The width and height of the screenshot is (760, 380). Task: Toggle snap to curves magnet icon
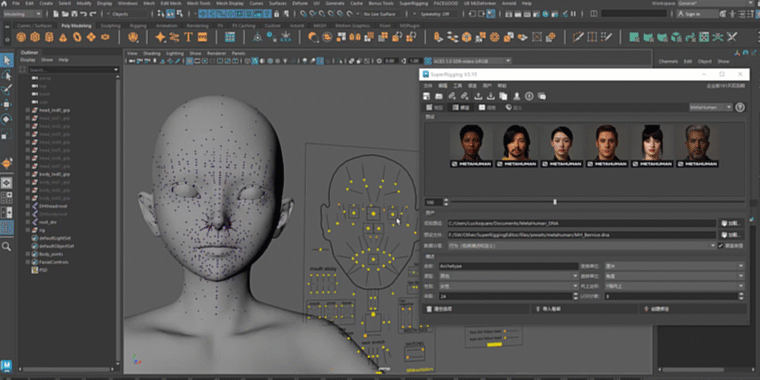pos(313,14)
